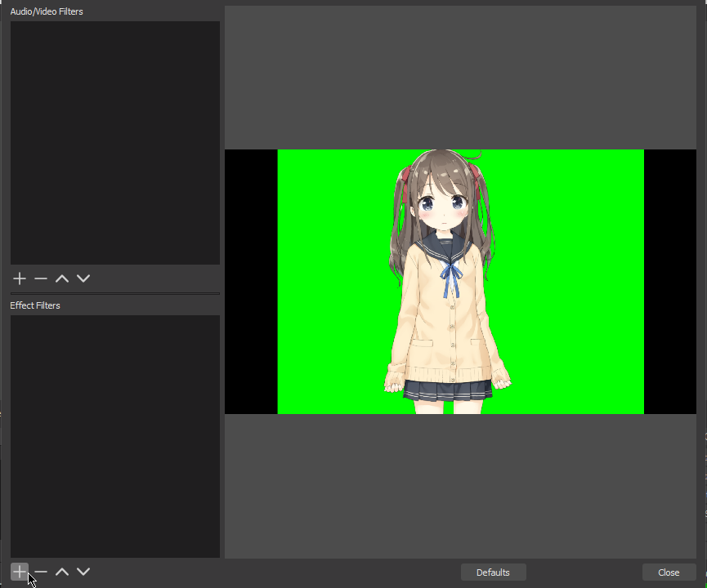Close the filters dialog with Close button
Viewport: 707px width, 588px height.
click(x=669, y=572)
